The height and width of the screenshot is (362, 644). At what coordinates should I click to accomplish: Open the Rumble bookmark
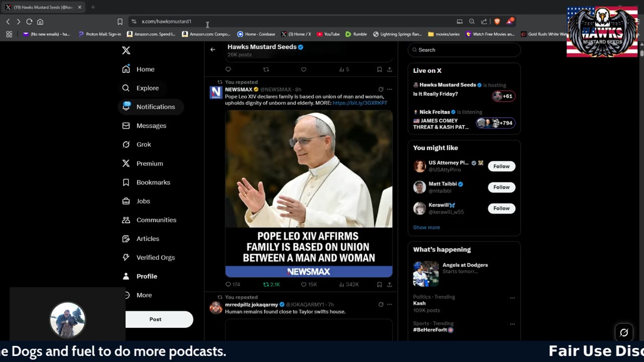356,34
